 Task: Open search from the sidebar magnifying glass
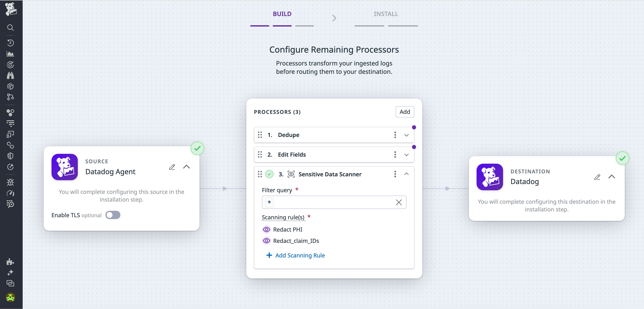click(x=10, y=28)
